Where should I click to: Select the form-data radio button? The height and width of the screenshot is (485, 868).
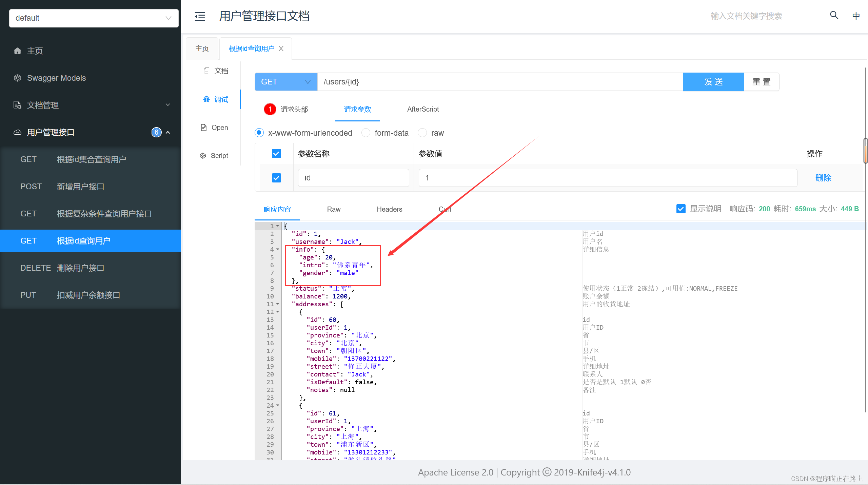[366, 133]
